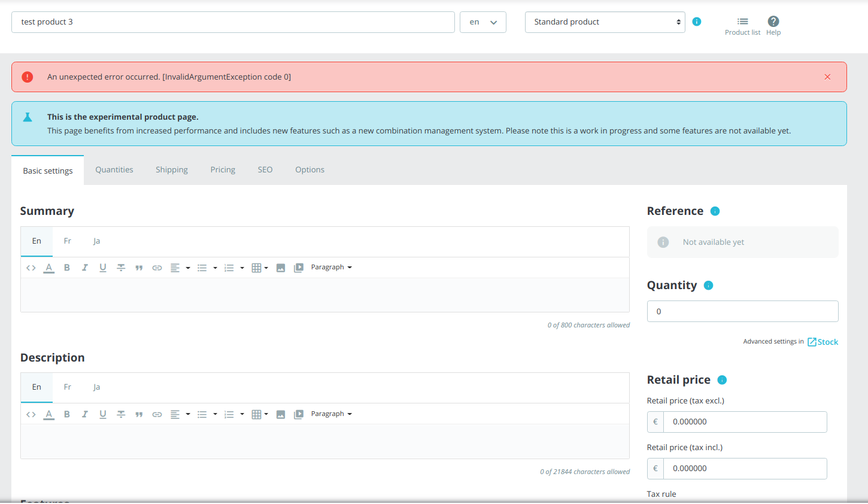Insert an image in the Description editor
Viewport: 868px width, 504px height.
point(281,414)
